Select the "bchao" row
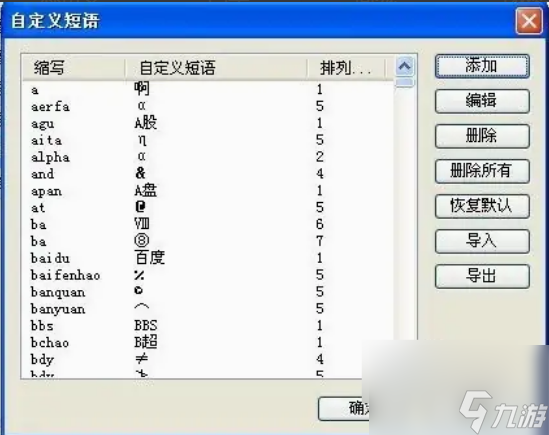This screenshot has height=435, width=549. coord(208,342)
